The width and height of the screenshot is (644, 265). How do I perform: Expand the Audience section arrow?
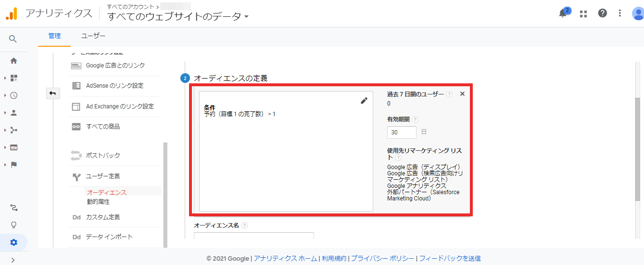[x=5, y=113]
